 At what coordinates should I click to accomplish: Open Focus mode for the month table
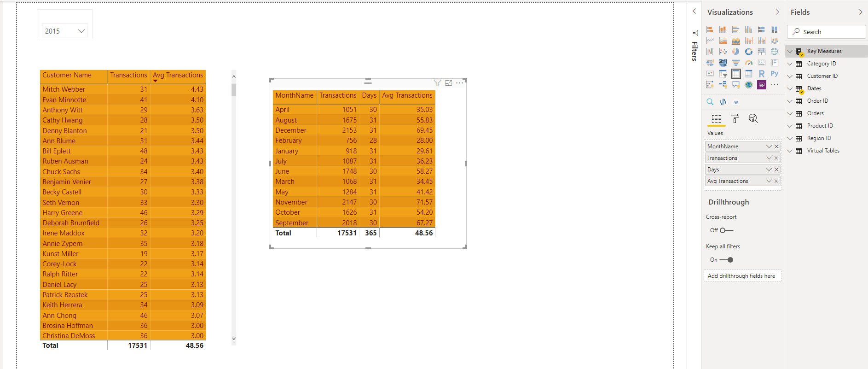tap(449, 83)
